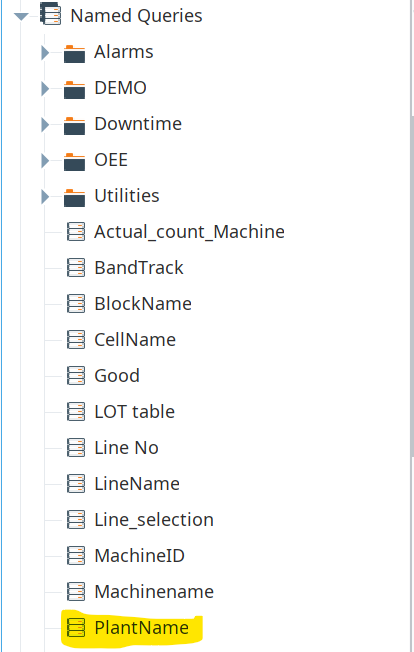Viewport: 414px width, 652px height.
Task: Click the BandTrack query icon
Action: pos(76,267)
